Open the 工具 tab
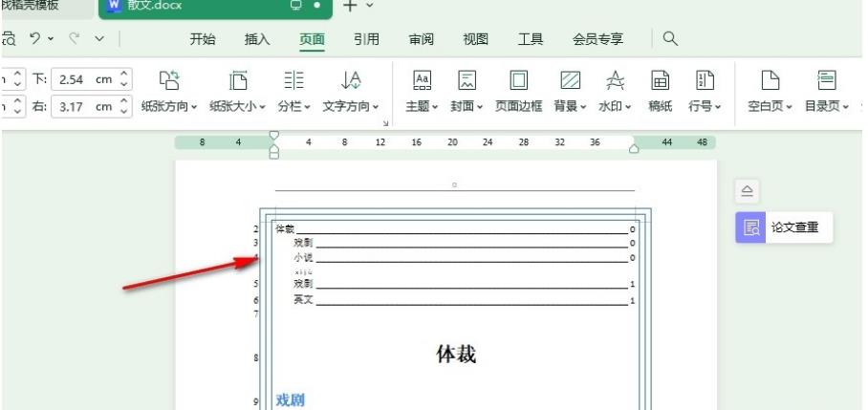The image size is (868, 410). (531, 39)
